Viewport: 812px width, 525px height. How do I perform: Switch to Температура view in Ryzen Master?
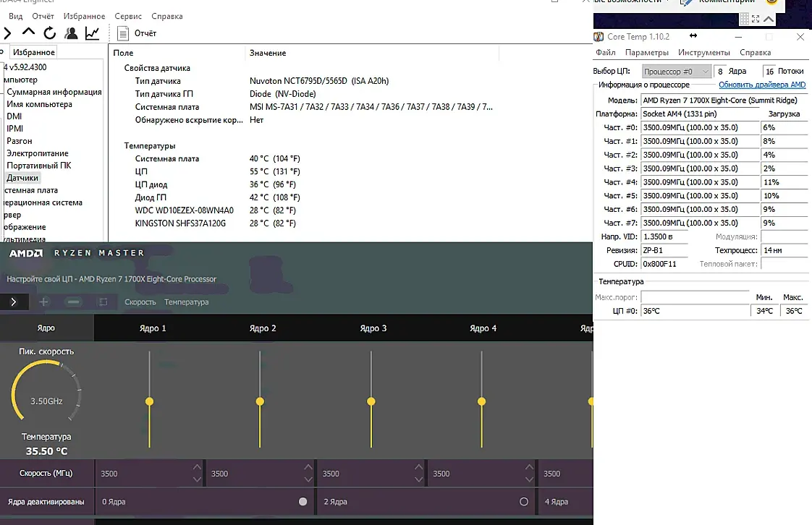coord(187,302)
